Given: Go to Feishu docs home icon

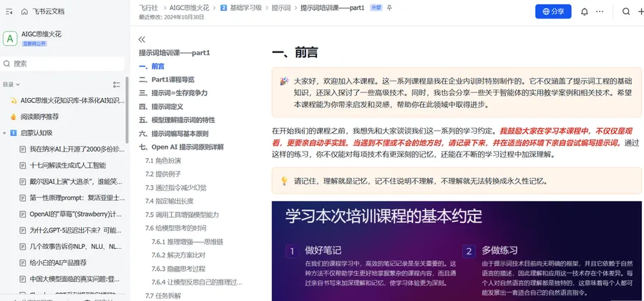Looking at the screenshot, I should point(24,11).
